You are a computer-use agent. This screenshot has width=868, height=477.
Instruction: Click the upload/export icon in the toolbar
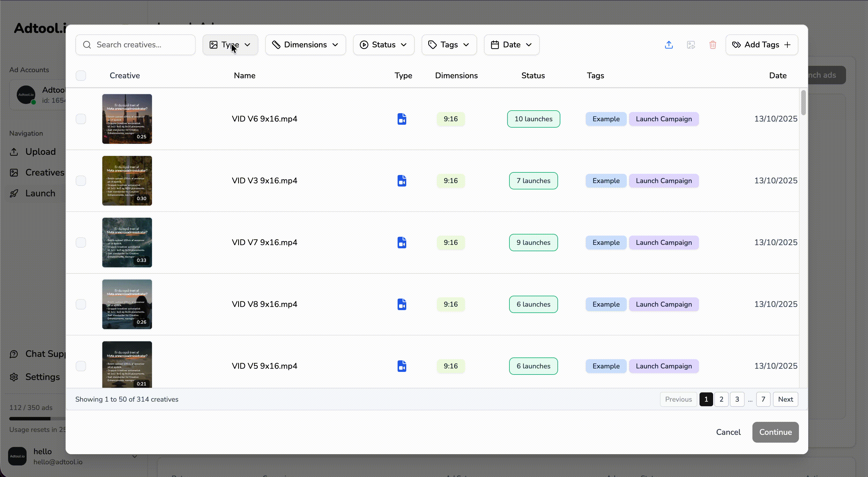tap(669, 44)
